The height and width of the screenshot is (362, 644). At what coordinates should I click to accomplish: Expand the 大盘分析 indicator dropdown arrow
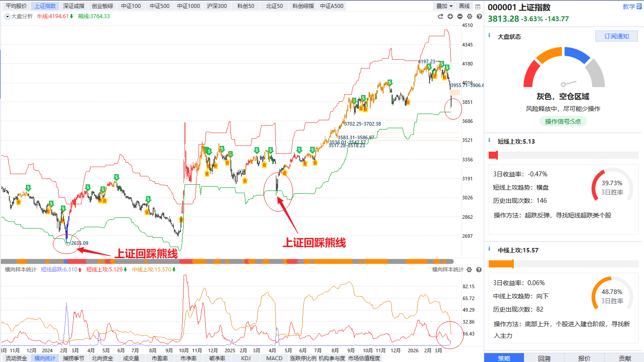point(8,16)
